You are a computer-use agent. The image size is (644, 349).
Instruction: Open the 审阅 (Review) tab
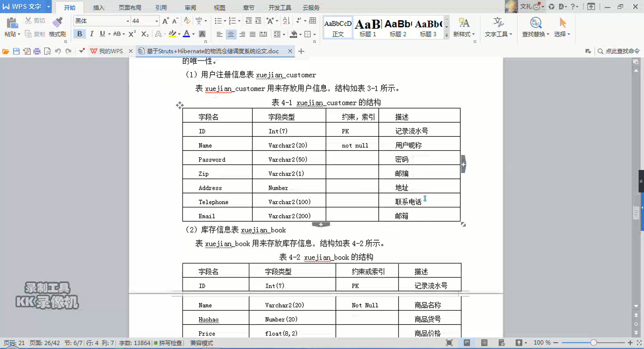(190, 7)
